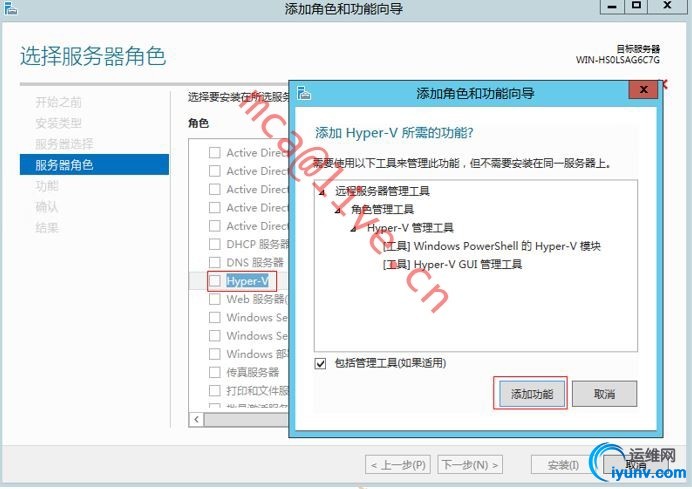Tick the third Active Directory role checkbox
692x489 pixels.
click(x=214, y=189)
